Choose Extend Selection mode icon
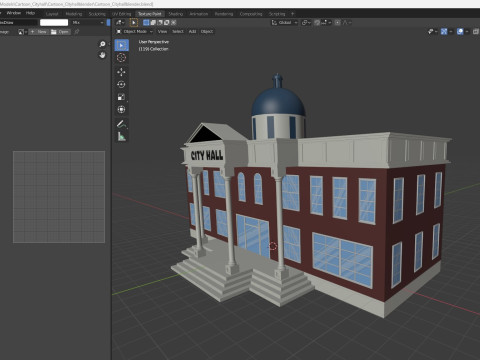Screen dimensions: 480x360 (x=153, y=23)
